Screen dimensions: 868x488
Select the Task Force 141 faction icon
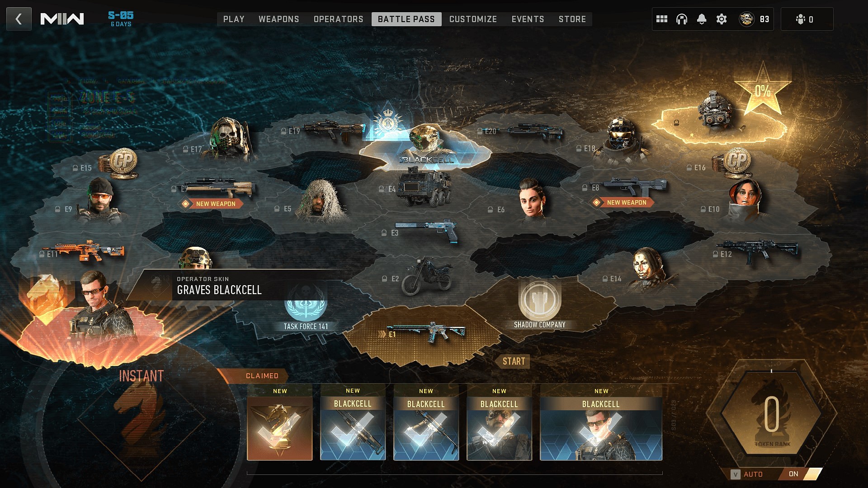click(x=306, y=304)
